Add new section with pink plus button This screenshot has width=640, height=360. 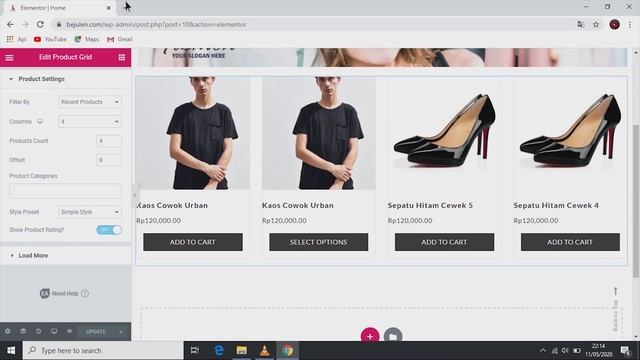coord(370,336)
